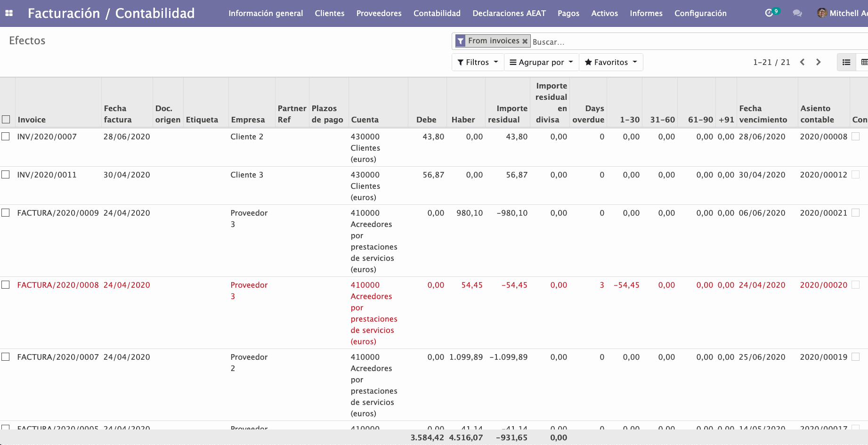The image size is (868, 445).
Task: Click journal entry 2020/00021 cell
Action: pyautogui.click(x=823, y=213)
